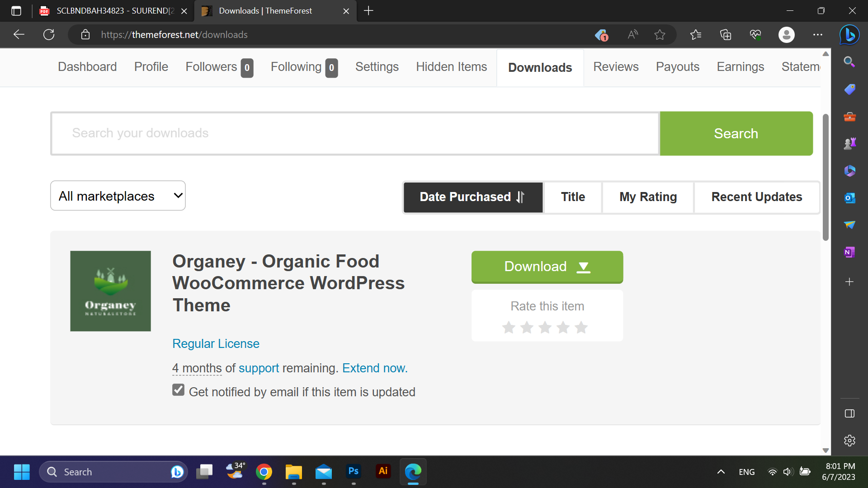This screenshot has width=868, height=488.
Task: Open sidebar Tools briefcase icon
Action: 849,117
